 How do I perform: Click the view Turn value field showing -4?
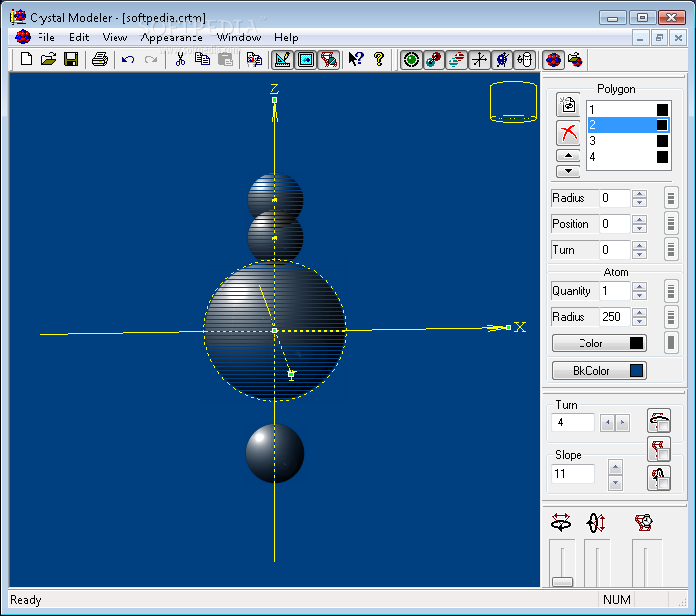click(573, 423)
